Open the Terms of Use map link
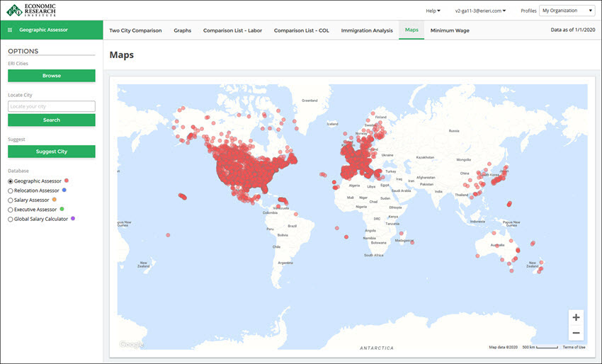This screenshot has width=602, height=364. (574, 347)
